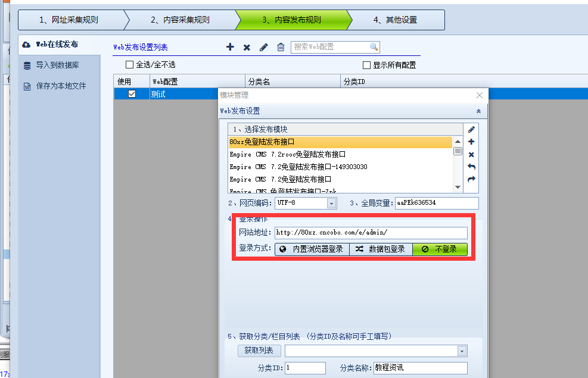Collapse the Web发布设置 panel header
The width and height of the screenshot is (588, 378).
[x=478, y=111]
